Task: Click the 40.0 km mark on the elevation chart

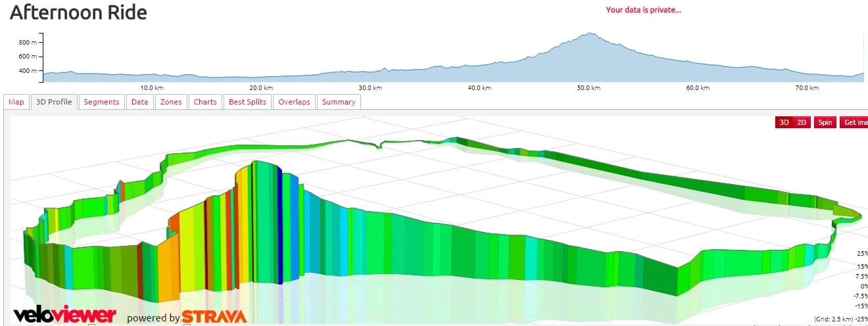Action: pos(479,87)
